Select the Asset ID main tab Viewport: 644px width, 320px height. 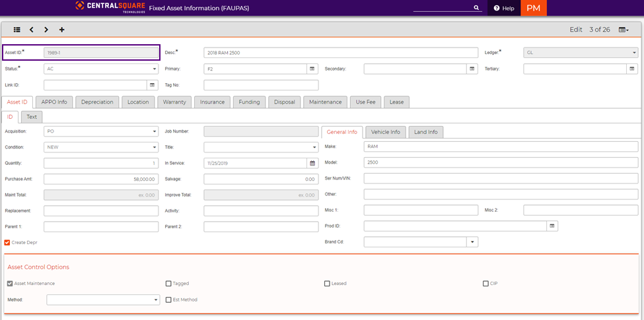pos(17,102)
